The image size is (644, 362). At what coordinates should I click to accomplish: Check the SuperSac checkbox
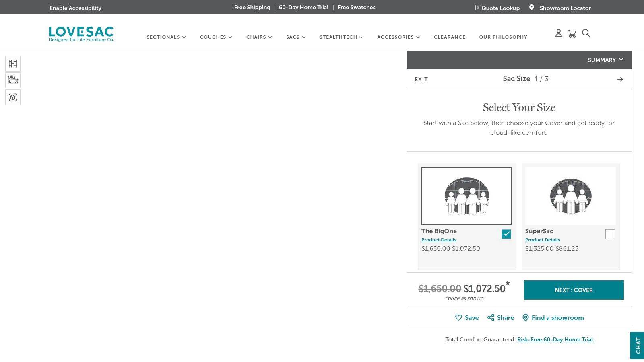pyautogui.click(x=610, y=234)
